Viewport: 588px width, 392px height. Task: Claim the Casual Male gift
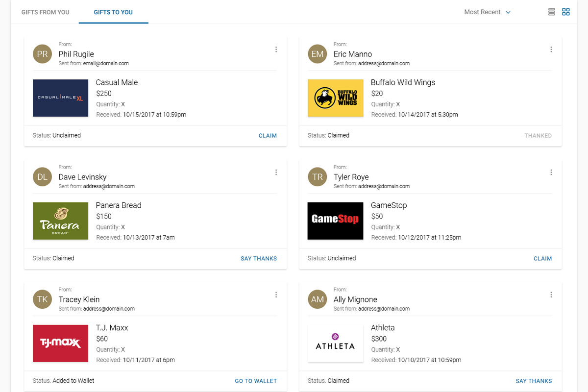[x=268, y=136]
